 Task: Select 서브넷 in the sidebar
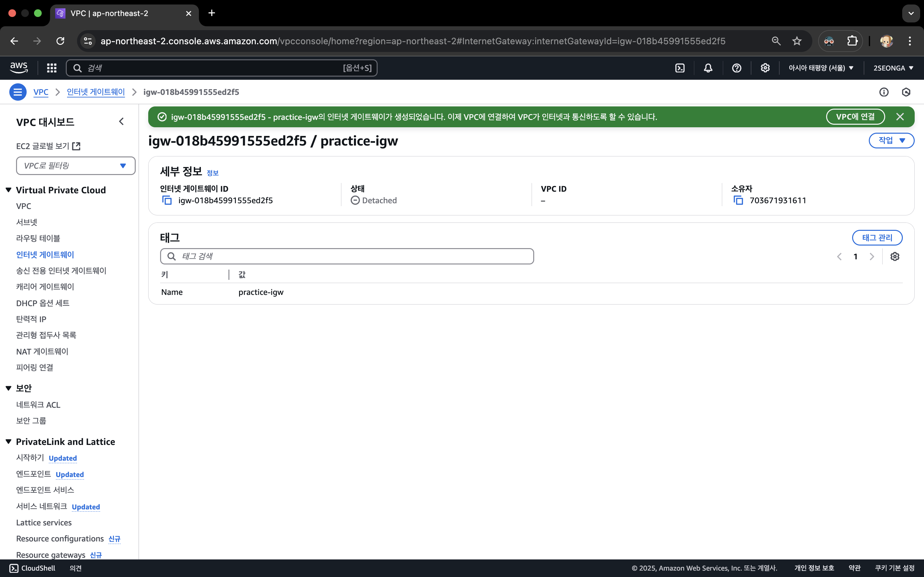click(x=27, y=222)
